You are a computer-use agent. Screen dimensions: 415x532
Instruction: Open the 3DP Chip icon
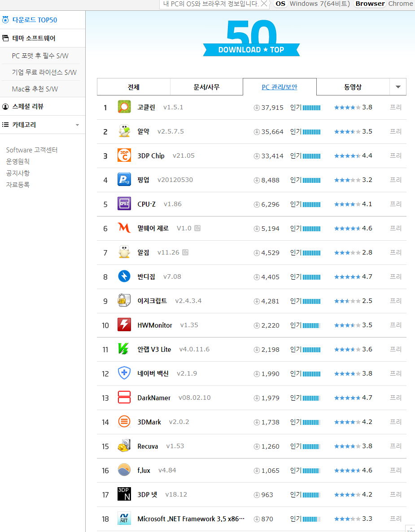click(124, 156)
